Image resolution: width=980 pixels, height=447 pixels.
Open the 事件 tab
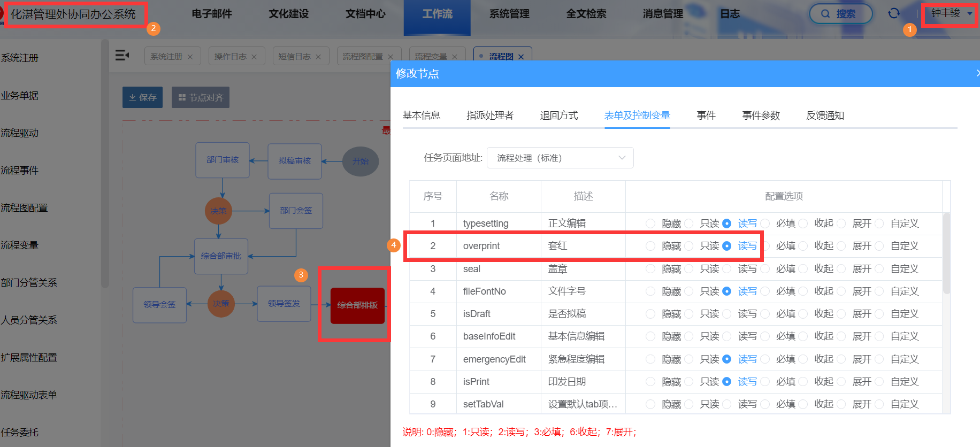(x=706, y=115)
